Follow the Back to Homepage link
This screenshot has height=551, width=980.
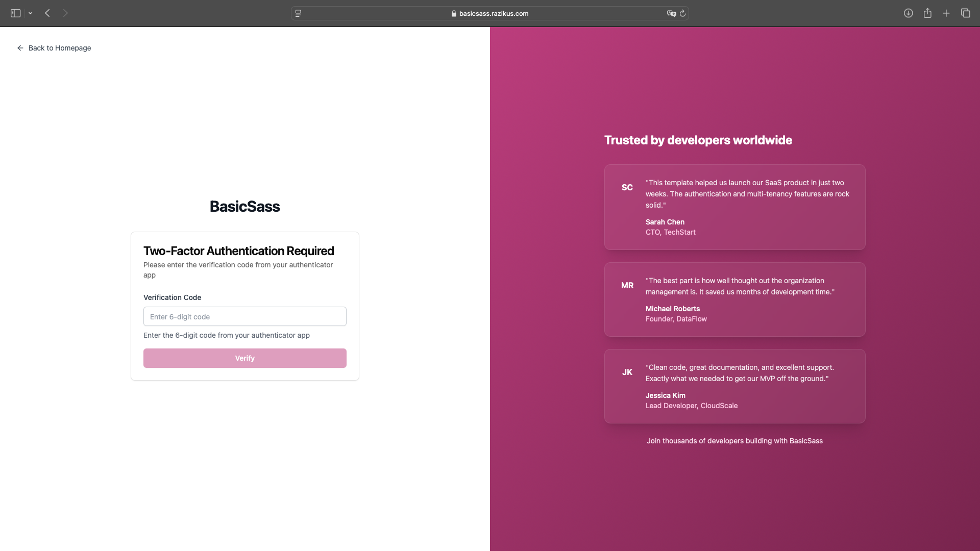(54, 48)
